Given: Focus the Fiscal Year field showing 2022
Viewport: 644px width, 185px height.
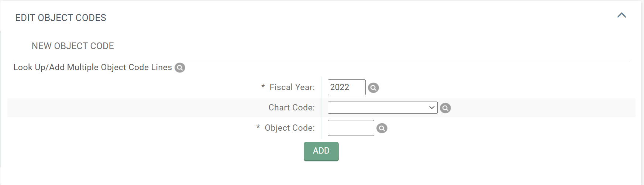Looking at the screenshot, I should pos(347,87).
